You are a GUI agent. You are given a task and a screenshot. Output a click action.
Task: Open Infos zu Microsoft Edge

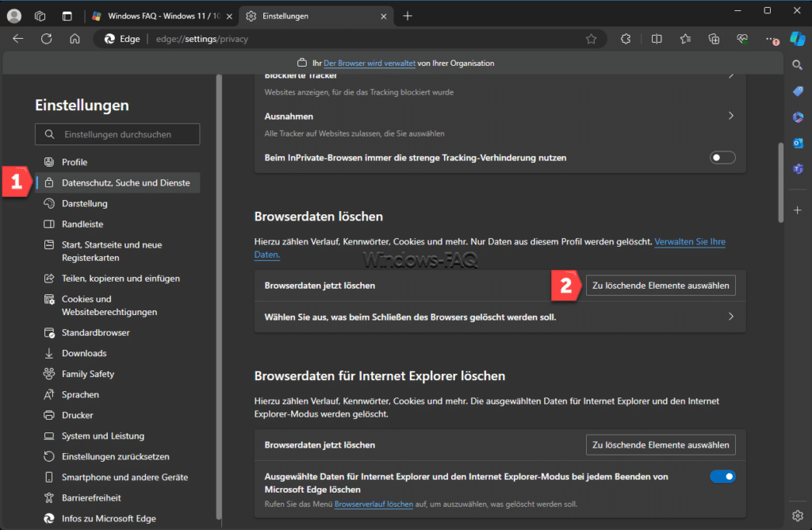(118, 519)
